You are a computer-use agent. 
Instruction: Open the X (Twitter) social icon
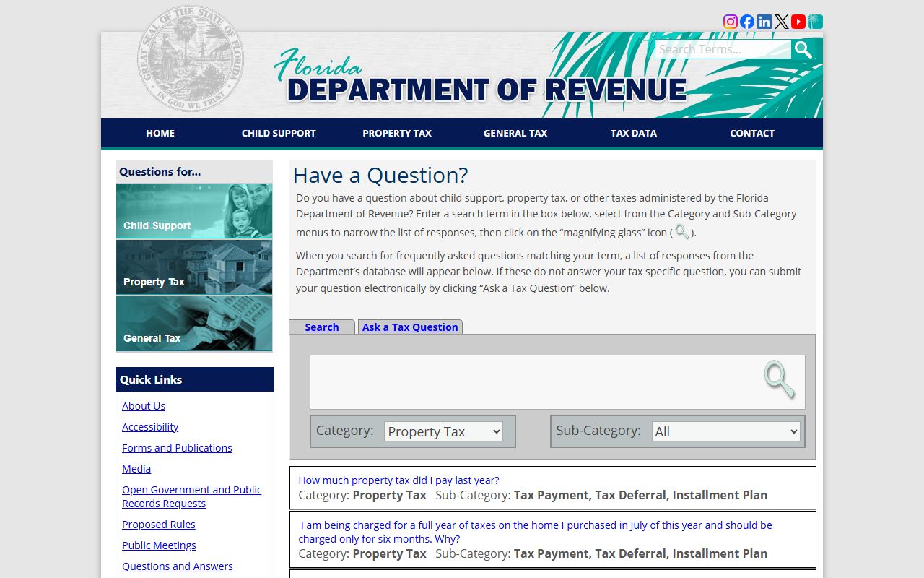[x=782, y=22]
